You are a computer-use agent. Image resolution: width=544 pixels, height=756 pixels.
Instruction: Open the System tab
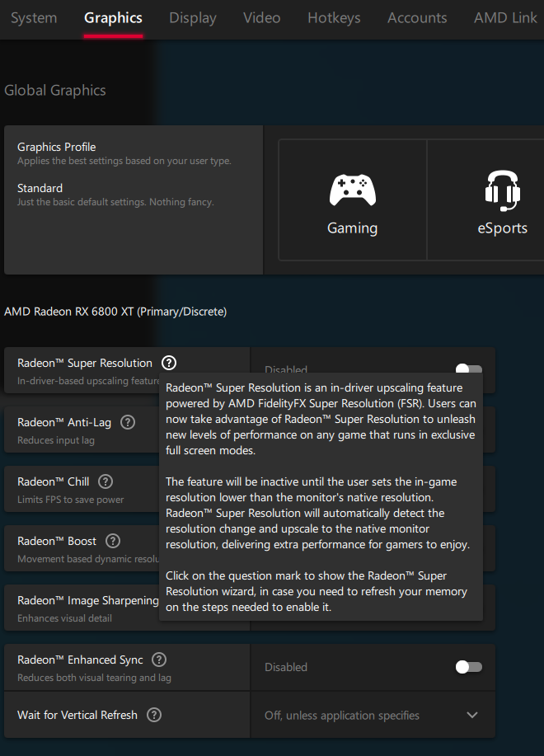[x=34, y=18]
